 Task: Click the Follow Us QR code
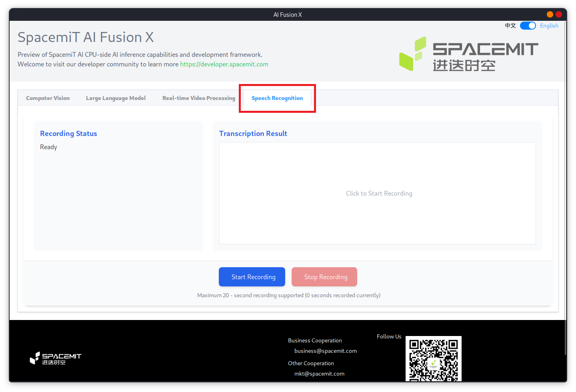coord(434,358)
